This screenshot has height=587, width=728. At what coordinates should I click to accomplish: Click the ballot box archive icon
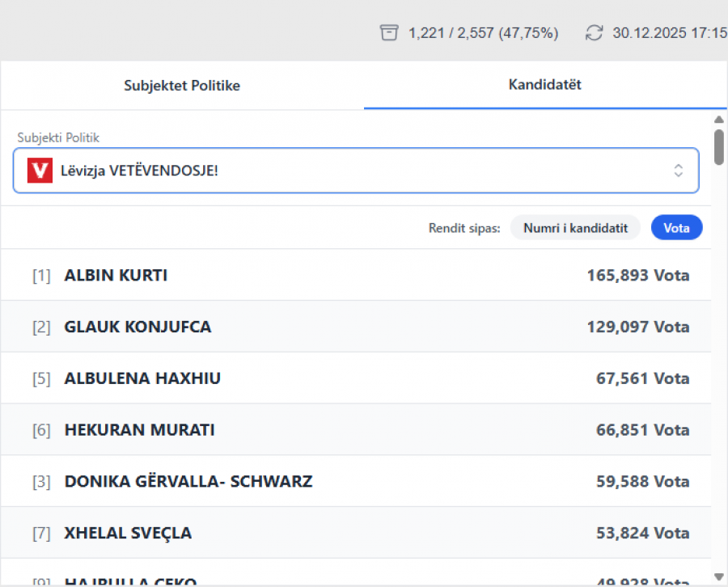(x=388, y=33)
